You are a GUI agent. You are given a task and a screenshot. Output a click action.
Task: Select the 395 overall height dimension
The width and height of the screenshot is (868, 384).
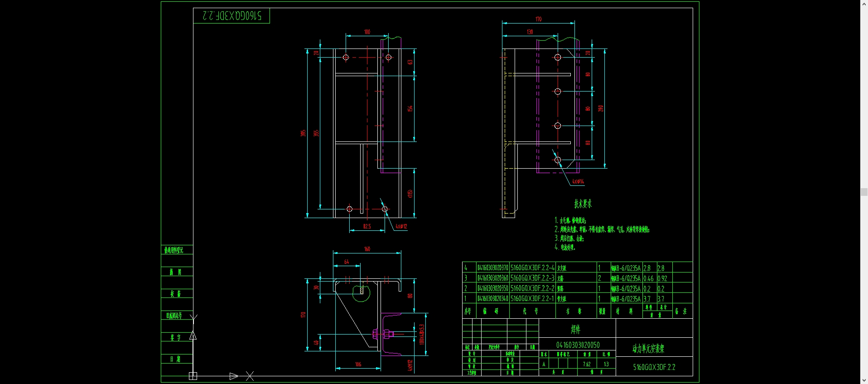click(x=303, y=133)
